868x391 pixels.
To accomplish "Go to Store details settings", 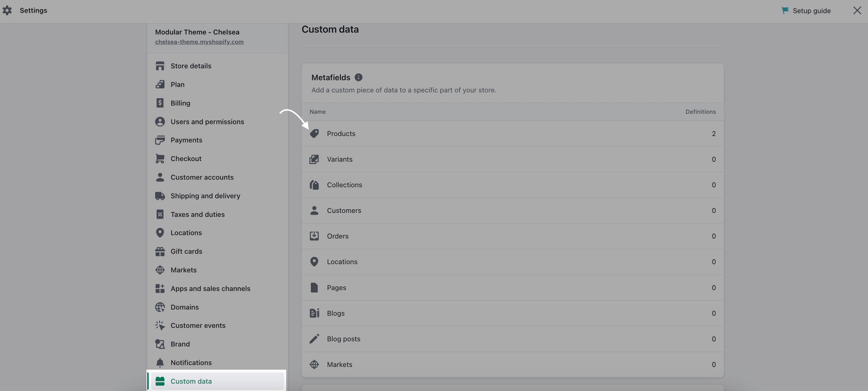I will click(217, 66).
